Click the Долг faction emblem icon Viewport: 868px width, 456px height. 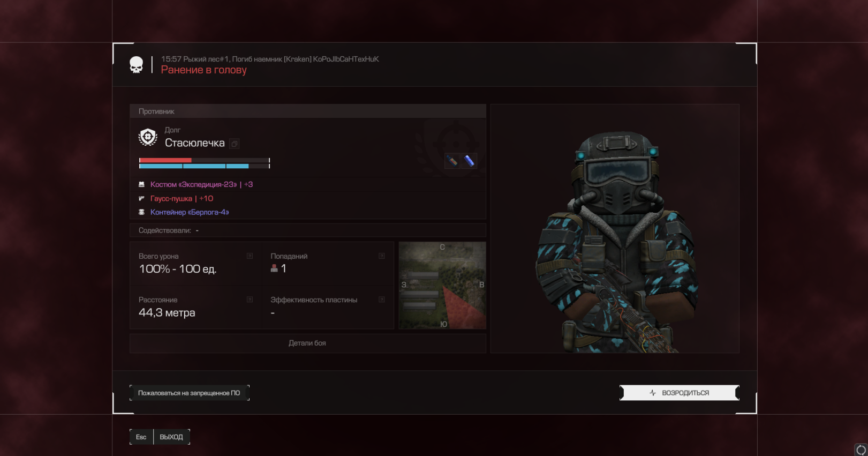(x=148, y=137)
